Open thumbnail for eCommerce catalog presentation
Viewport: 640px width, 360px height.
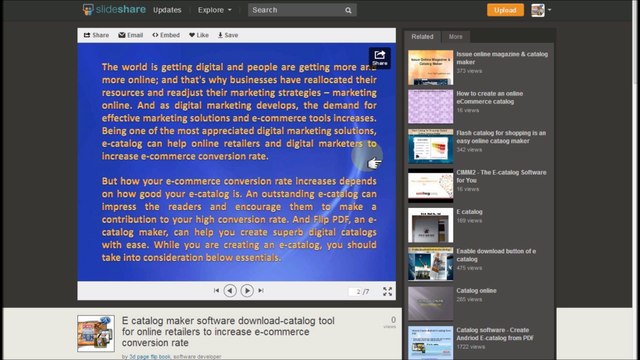431,107
